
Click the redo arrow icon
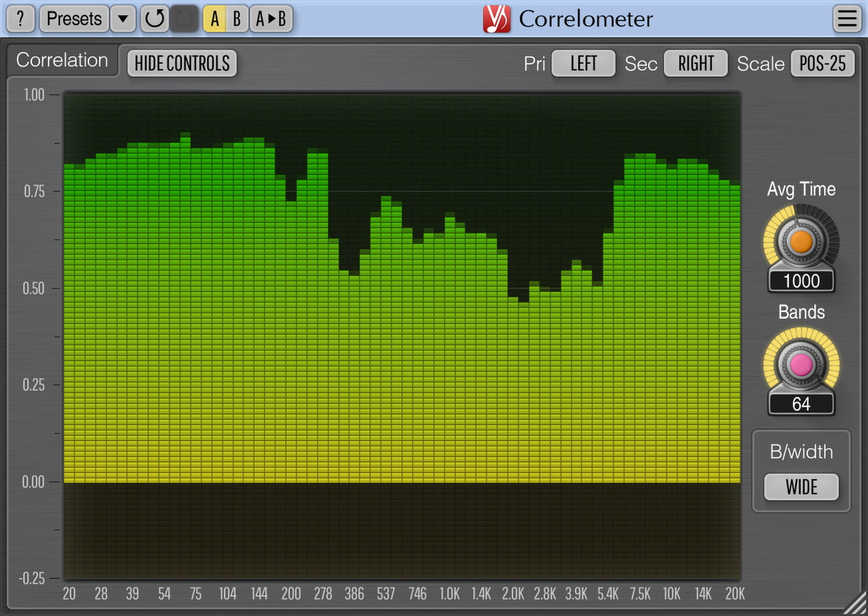pyautogui.click(x=184, y=19)
